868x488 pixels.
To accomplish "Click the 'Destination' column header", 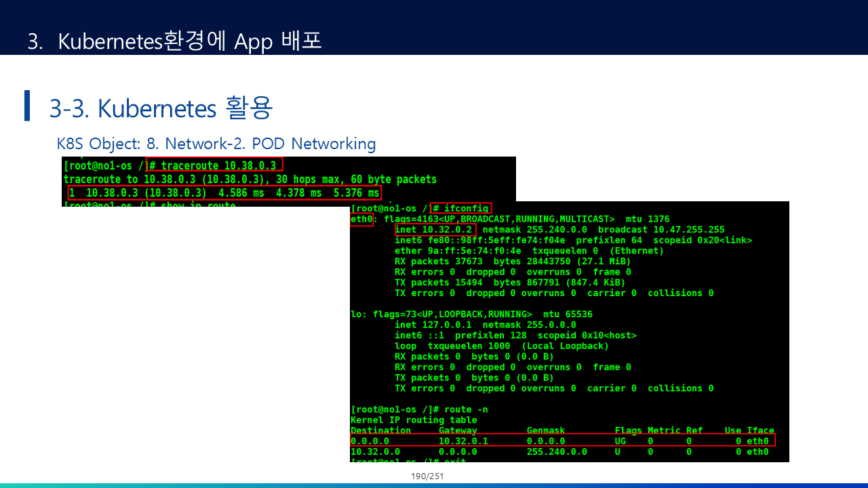I will click(380, 430).
